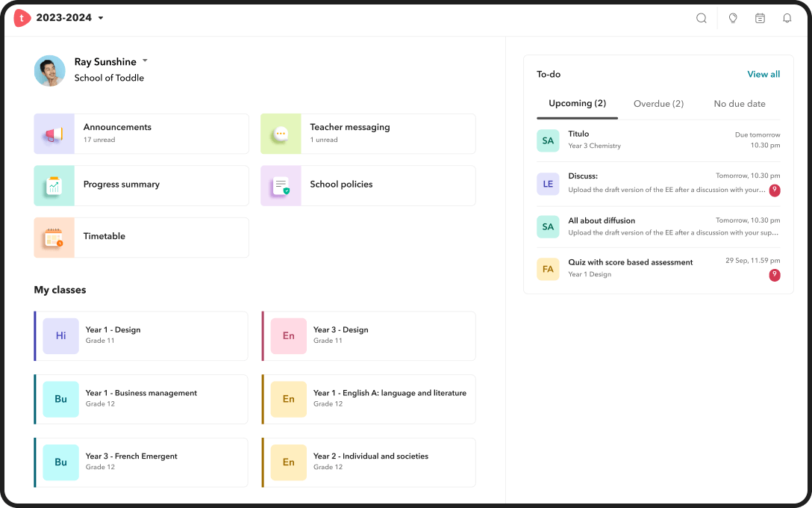The image size is (812, 508).
Task: Click the Toddle logo icon
Action: tap(22, 18)
